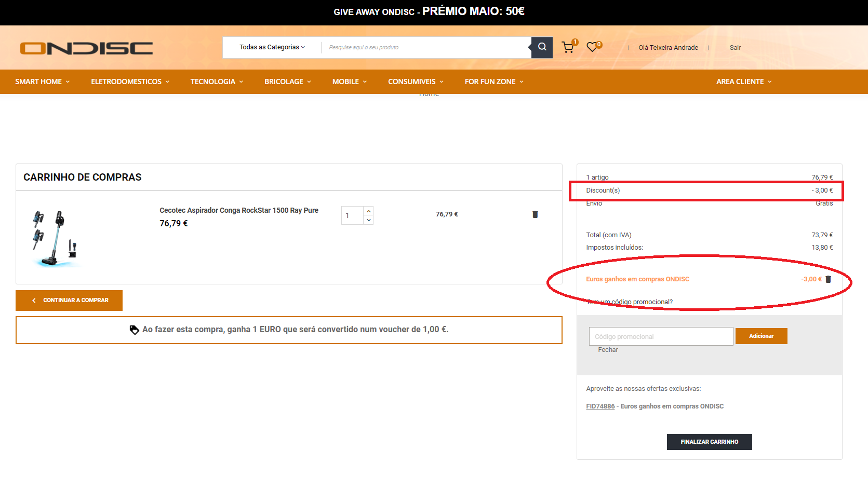The image size is (868, 477).
Task: Click Fechar to close promo code box
Action: pos(608,350)
